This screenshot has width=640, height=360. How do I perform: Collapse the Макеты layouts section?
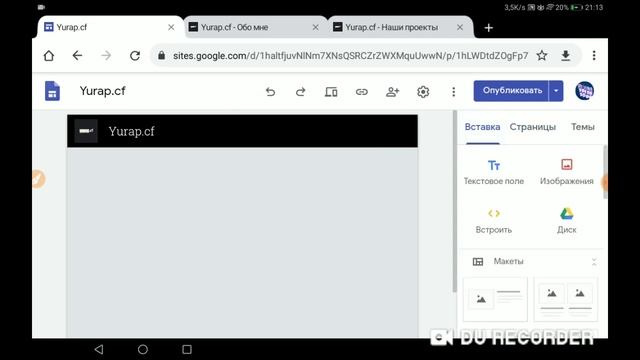[x=594, y=262]
